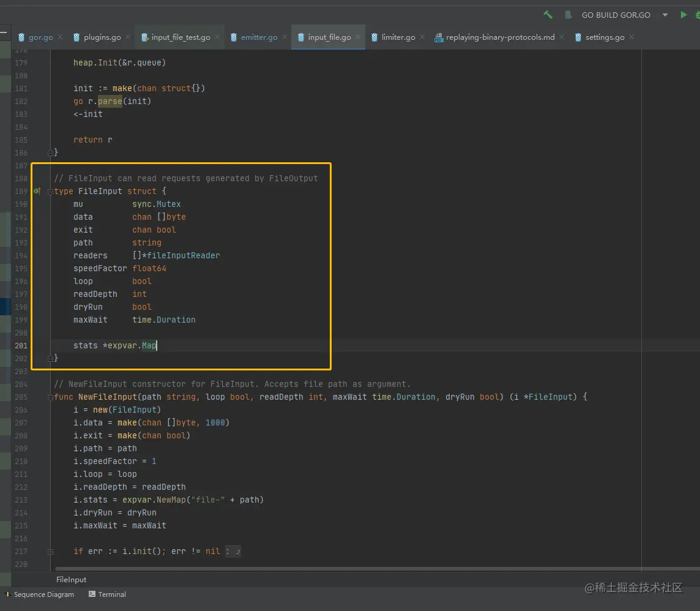
Task: Close the input_file.go tab
Action: click(x=358, y=37)
